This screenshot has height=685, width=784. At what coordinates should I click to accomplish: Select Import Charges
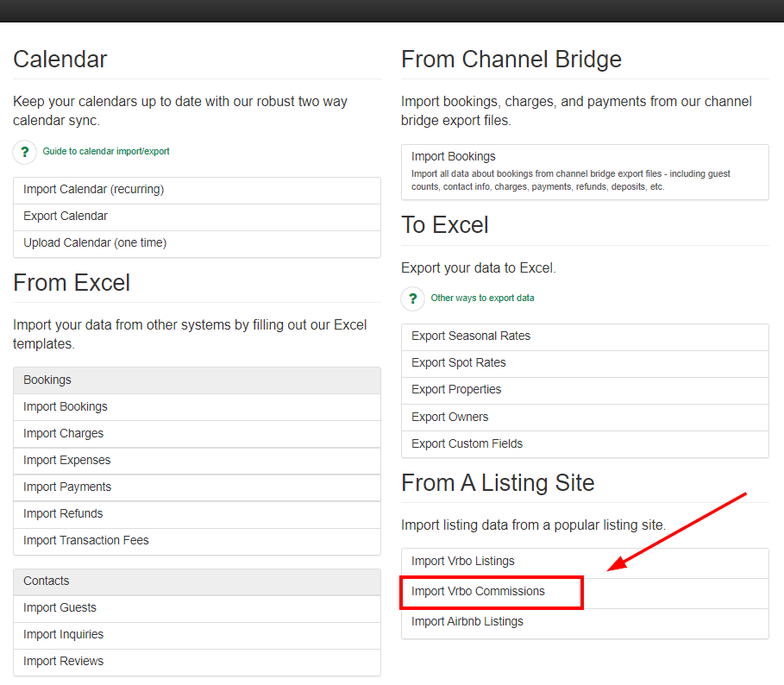63,434
